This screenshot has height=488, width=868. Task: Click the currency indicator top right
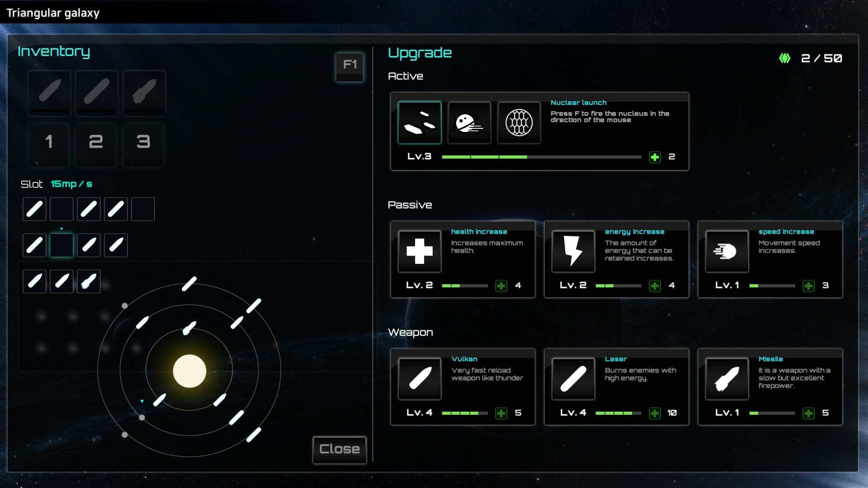[811, 57]
